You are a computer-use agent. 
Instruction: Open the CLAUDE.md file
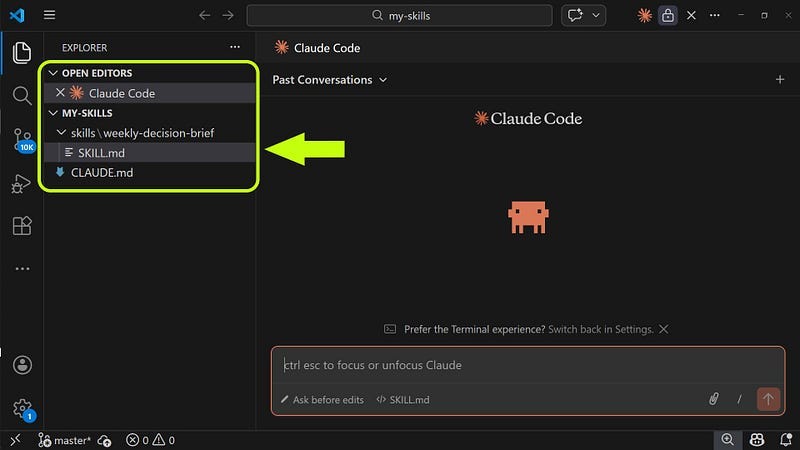150,172
